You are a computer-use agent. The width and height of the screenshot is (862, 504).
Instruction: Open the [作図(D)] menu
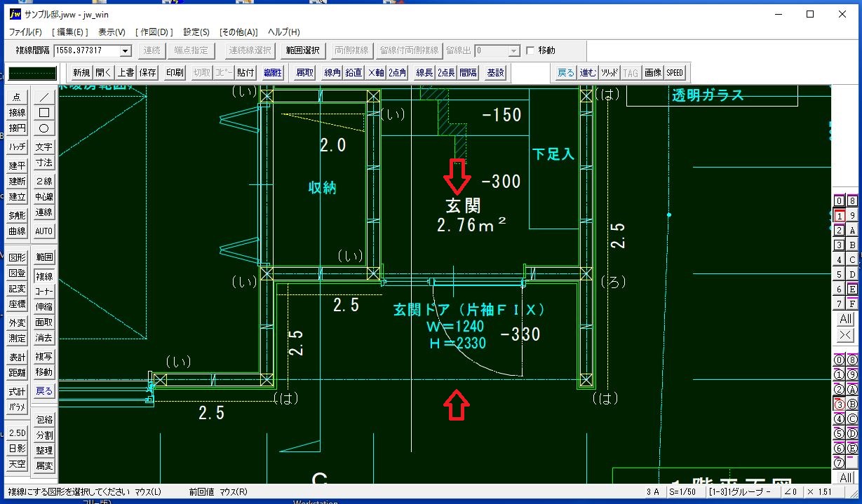coord(156,32)
